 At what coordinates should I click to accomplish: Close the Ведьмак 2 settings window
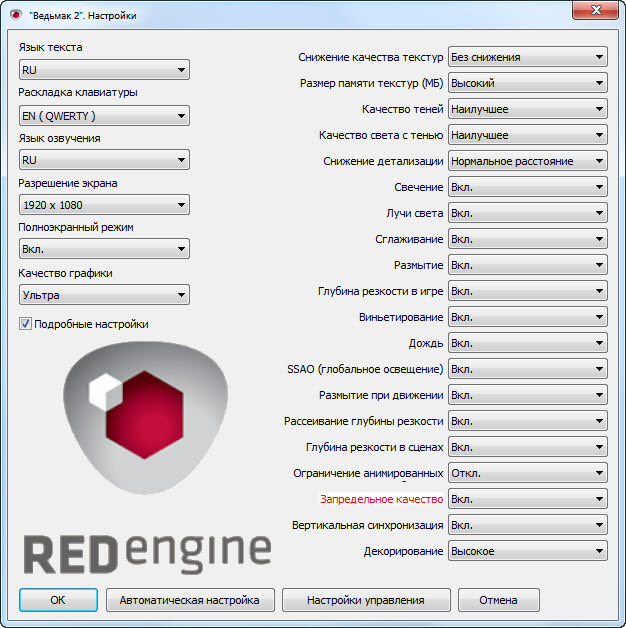[x=595, y=10]
